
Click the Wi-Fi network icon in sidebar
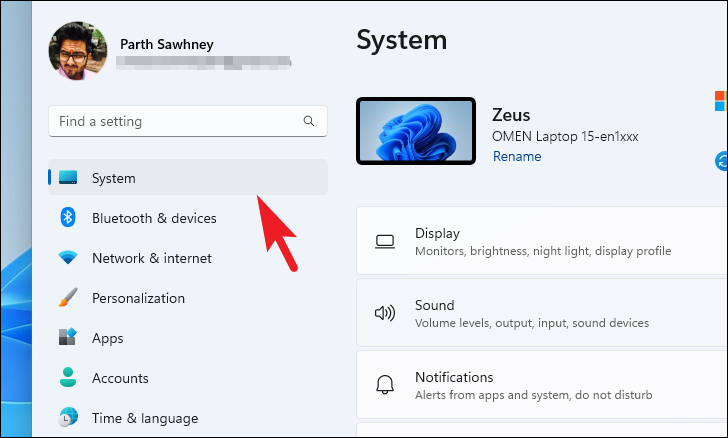[x=68, y=257]
